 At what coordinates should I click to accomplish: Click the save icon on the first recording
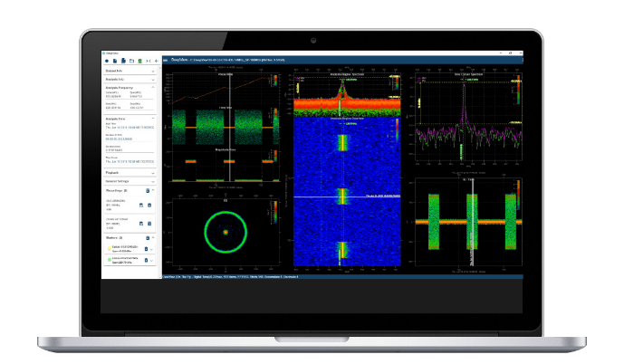142,205
